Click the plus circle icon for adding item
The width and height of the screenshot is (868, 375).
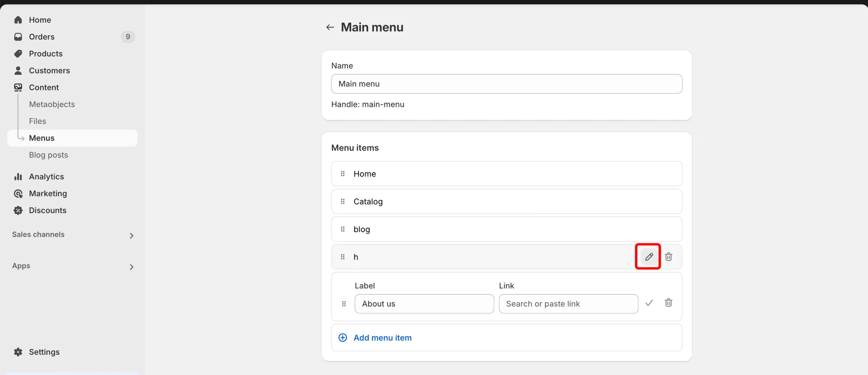[x=343, y=338]
